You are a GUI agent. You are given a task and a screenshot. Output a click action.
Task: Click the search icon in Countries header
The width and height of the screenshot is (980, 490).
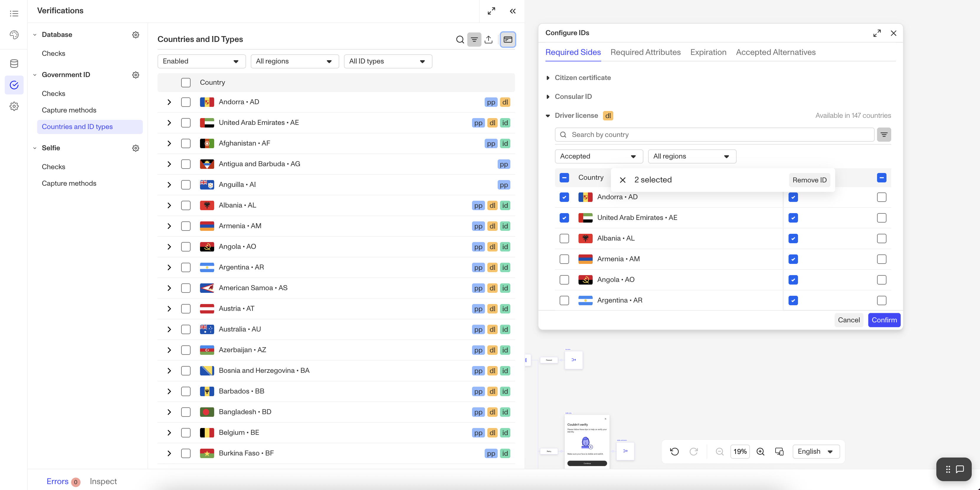click(460, 40)
